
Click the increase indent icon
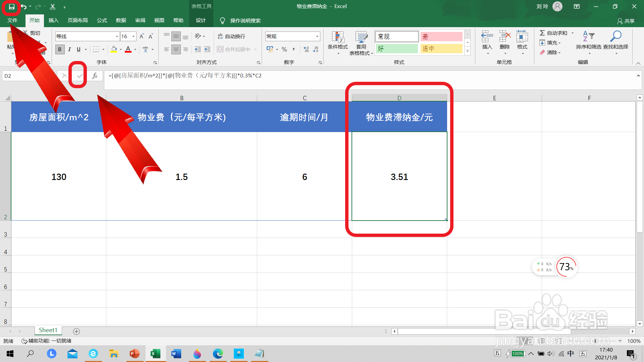pyautogui.click(x=207, y=49)
